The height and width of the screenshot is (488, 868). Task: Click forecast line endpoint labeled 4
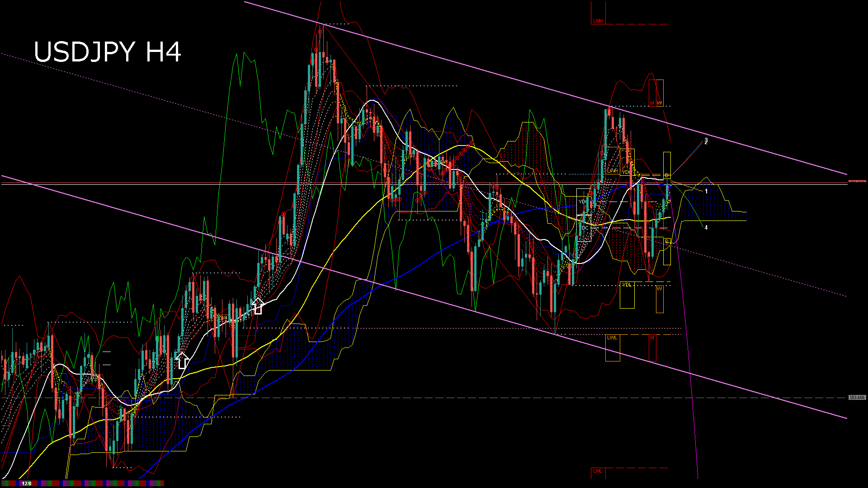(x=706, y=228)
